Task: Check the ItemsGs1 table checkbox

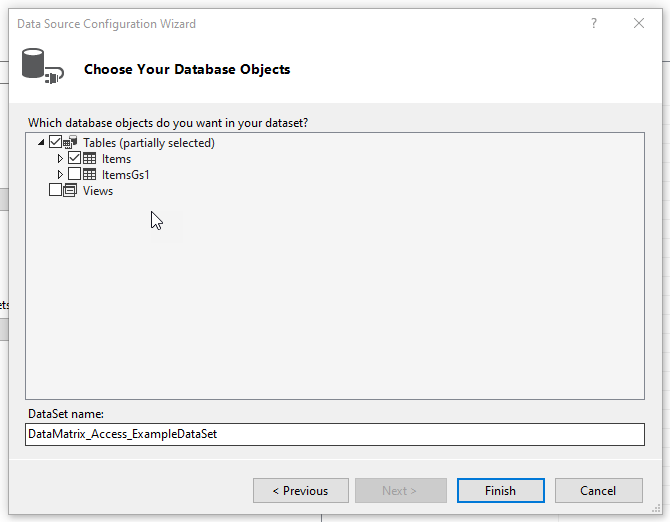Action: tap(74, 174)
